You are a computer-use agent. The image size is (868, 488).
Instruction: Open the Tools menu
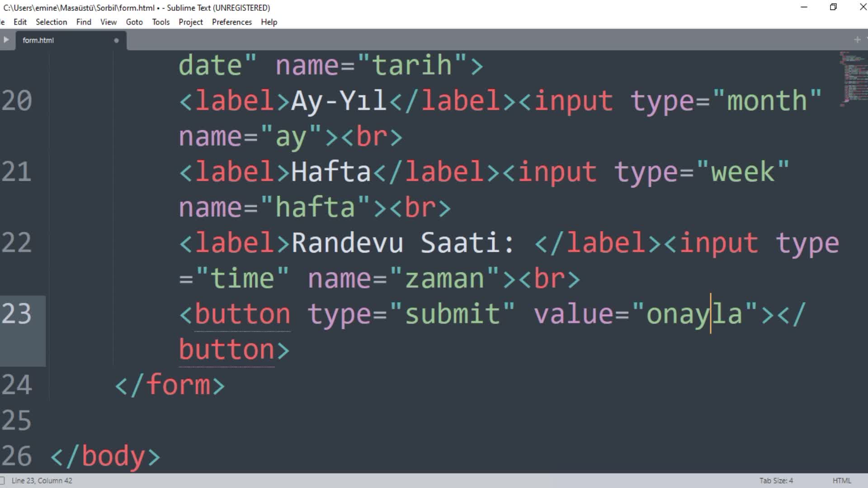click(x=160, y=22)
